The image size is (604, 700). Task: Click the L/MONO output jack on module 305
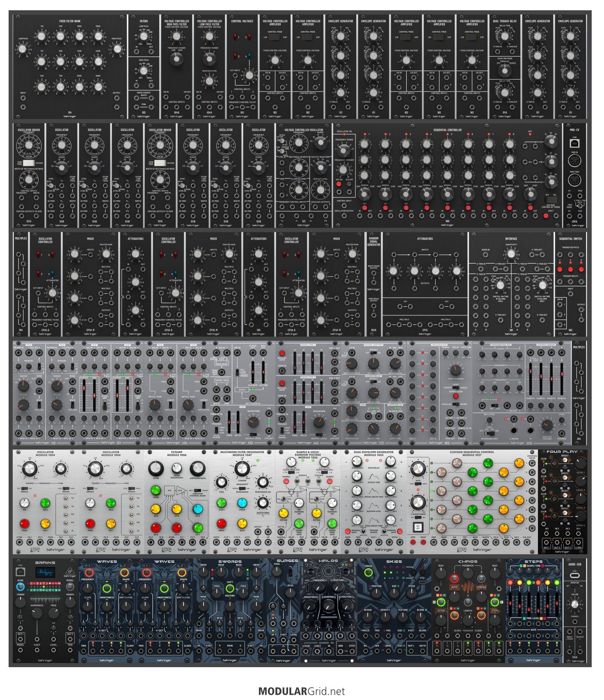pos(513,430)
